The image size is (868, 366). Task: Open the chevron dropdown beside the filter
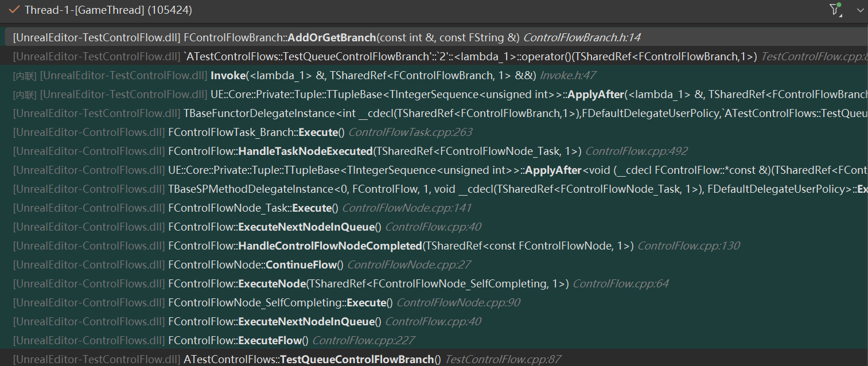point(859,10)
